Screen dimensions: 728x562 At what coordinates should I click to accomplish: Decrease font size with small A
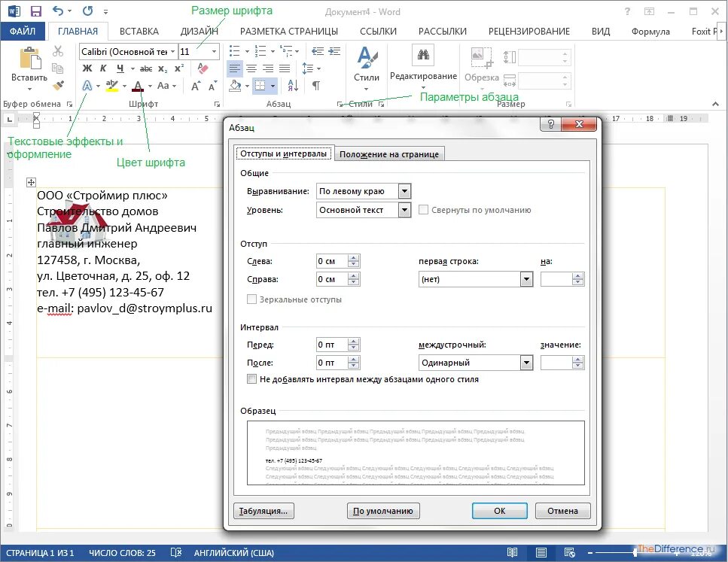pos(212,86)
